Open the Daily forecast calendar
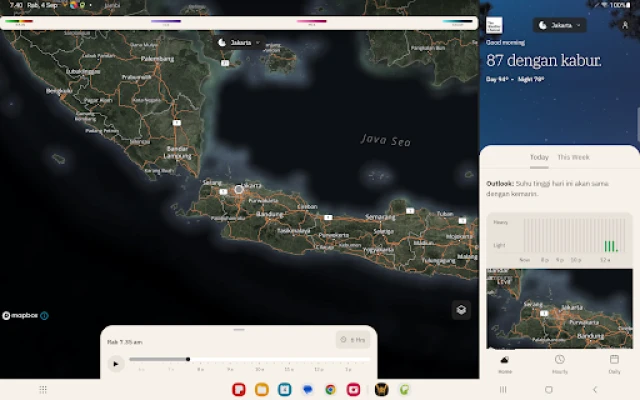 click(613, 362)
